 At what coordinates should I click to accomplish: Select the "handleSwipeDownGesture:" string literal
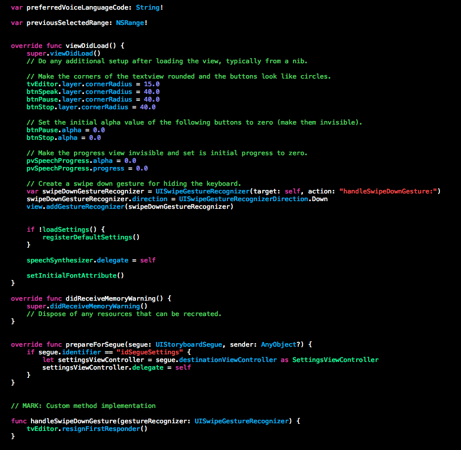[x=388, y=191]
